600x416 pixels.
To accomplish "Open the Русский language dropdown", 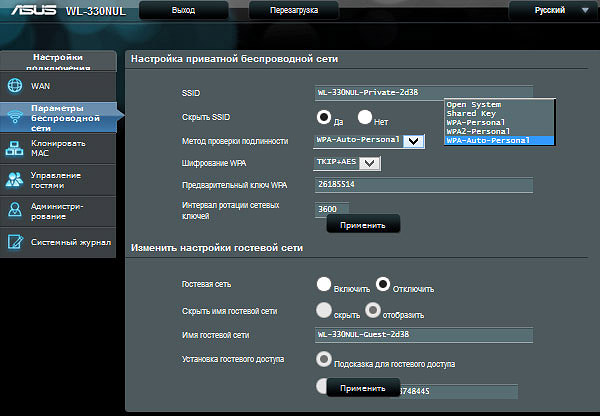I will [x=554, y=10].
